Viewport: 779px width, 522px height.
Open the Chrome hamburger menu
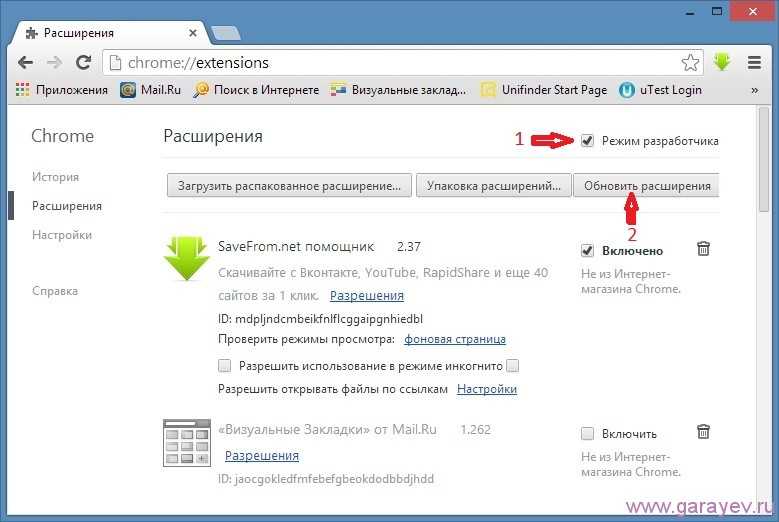tap(754, 63)
